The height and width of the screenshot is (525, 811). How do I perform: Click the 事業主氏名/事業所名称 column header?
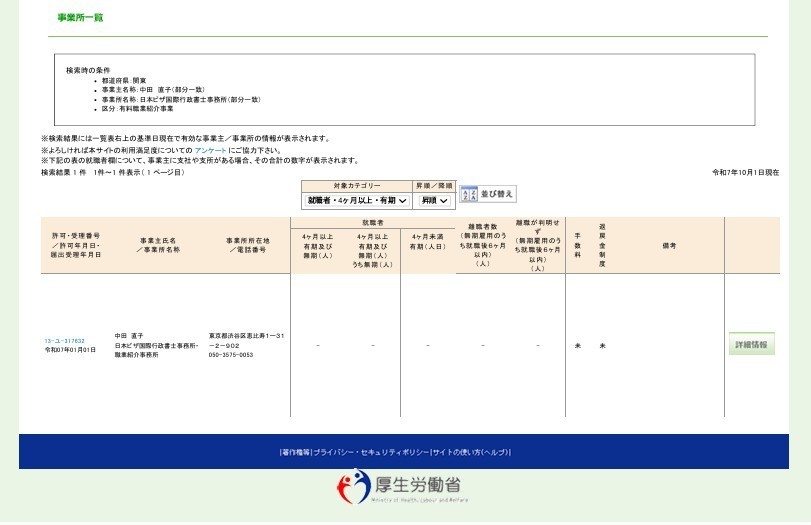click(x=158, y=245)
